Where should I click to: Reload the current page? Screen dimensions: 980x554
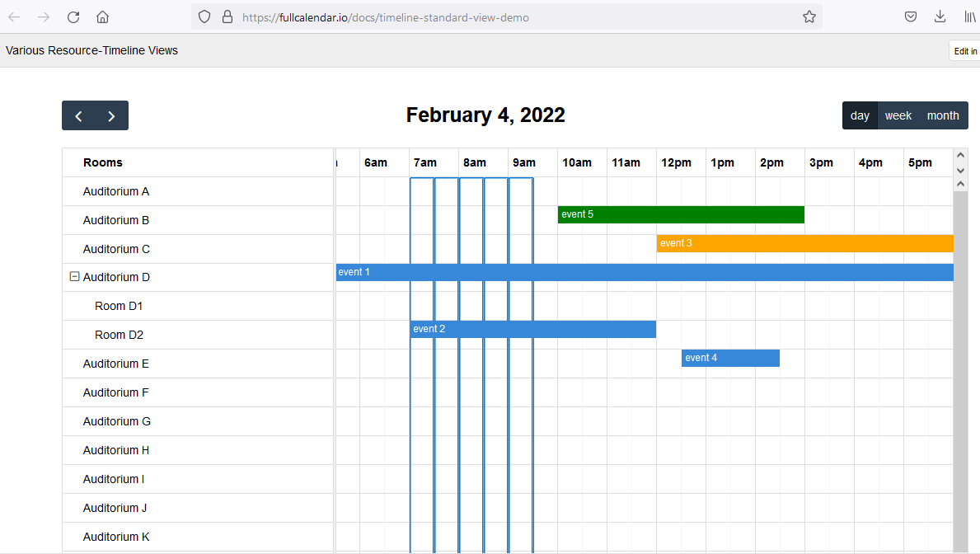click(x=73, y=16)
